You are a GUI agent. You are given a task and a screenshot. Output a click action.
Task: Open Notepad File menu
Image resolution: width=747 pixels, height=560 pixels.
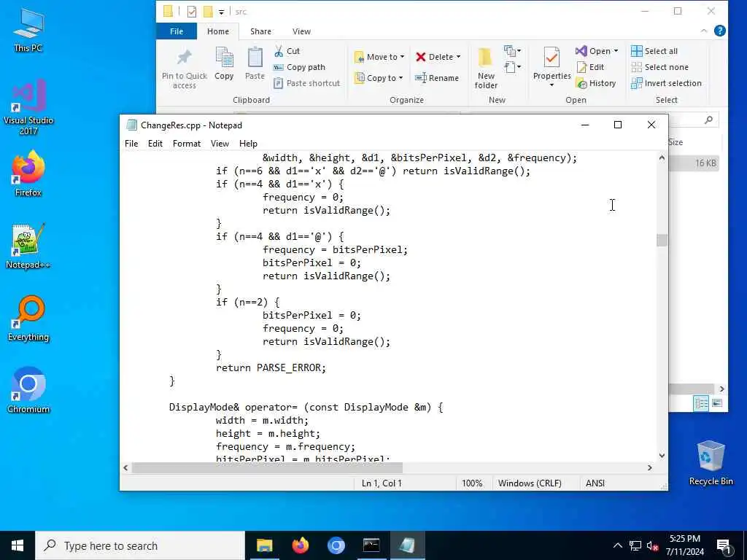(131, 144)
